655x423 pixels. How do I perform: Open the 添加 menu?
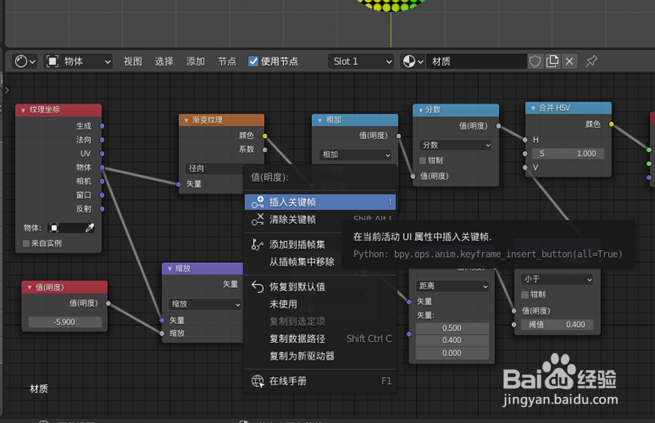[x=195, y=61]
